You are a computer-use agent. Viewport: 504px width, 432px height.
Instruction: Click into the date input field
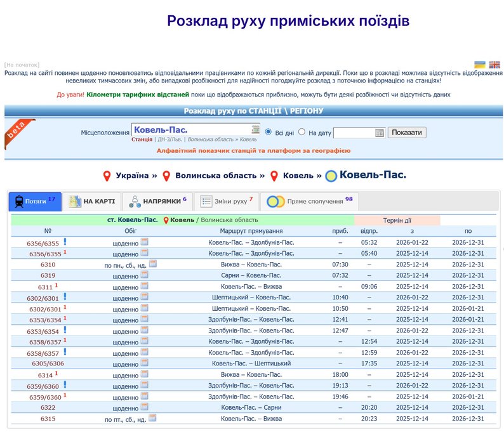tap(354, 133)
